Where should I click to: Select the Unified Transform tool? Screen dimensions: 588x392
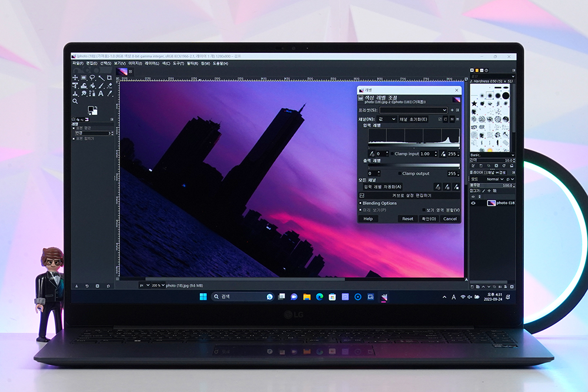point(75,86)
